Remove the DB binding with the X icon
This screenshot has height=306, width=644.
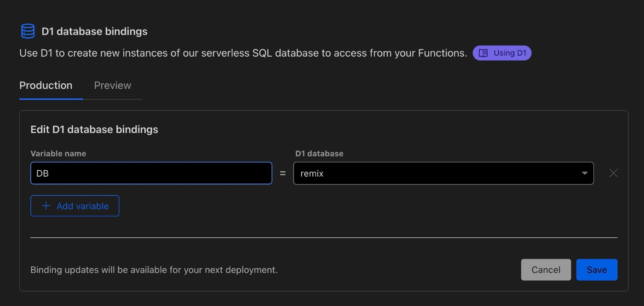tap(613, 173)
